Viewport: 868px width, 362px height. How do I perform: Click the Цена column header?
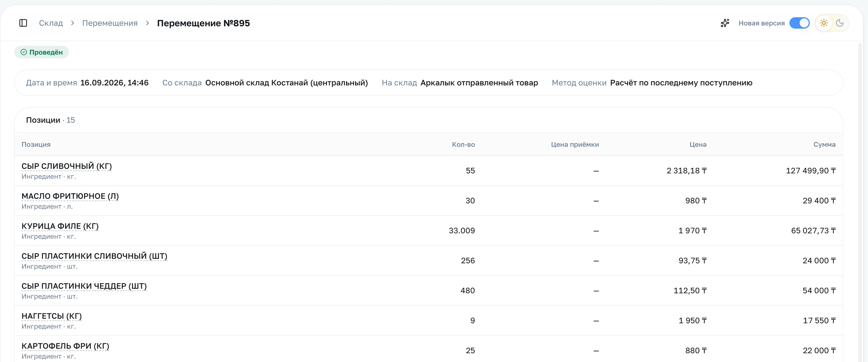click(x=698, y=145)
